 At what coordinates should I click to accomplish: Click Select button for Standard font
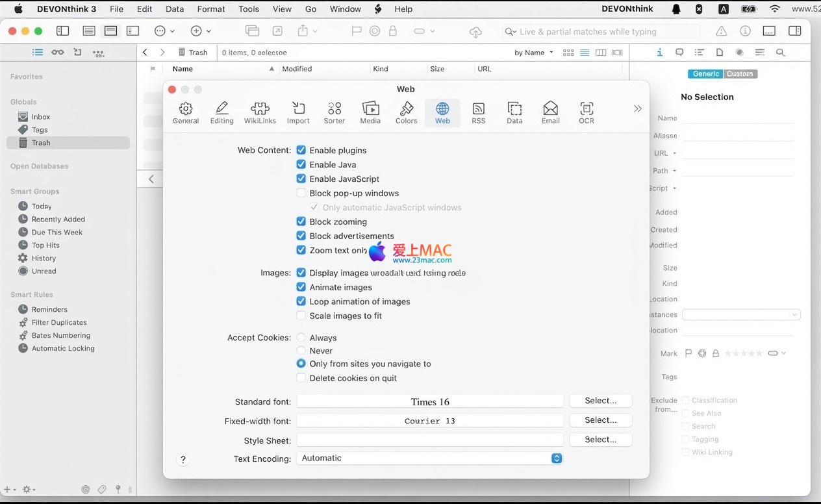[x=600, y=401]
